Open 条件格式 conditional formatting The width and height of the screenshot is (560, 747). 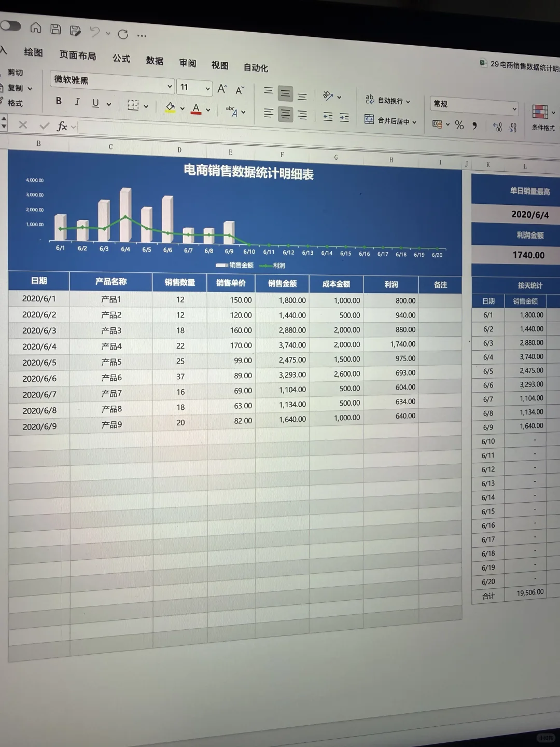click(543, 118)
